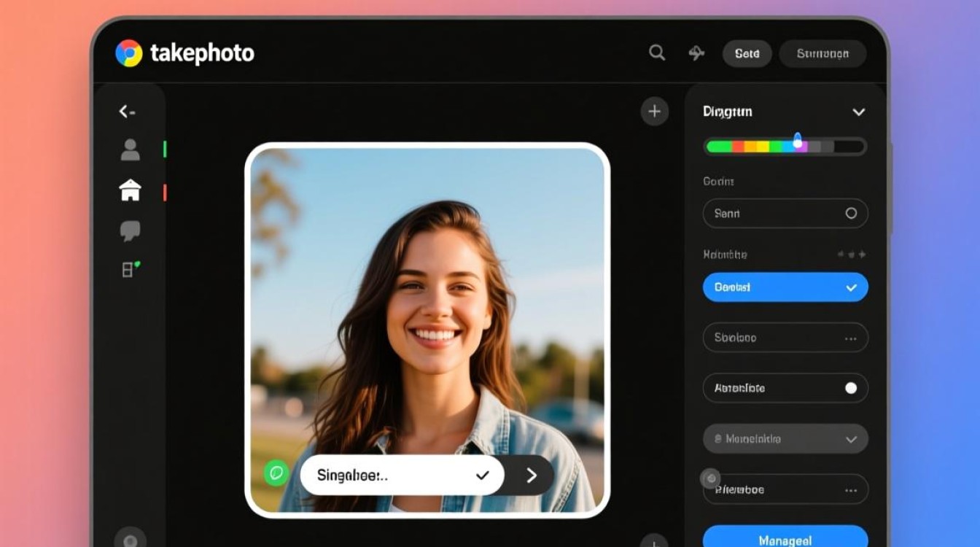The height and width of the screenshot is (547, 980).
Task: Click the plus button above the photo
Action: pyautogui.click(x=654, y=112)
